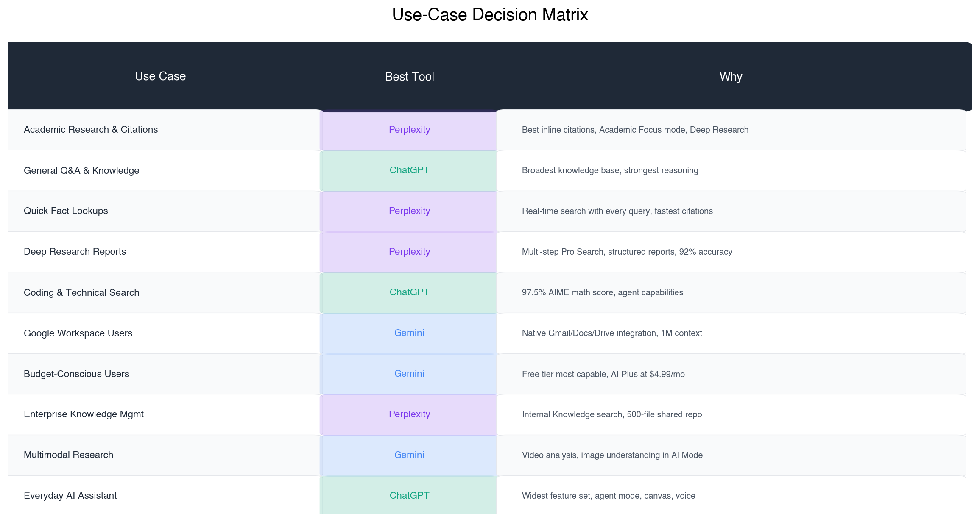Click Perplexity in the Deep Research Reports row
Viewport: 980px width, 522px height.
click(x=409, y=252)
